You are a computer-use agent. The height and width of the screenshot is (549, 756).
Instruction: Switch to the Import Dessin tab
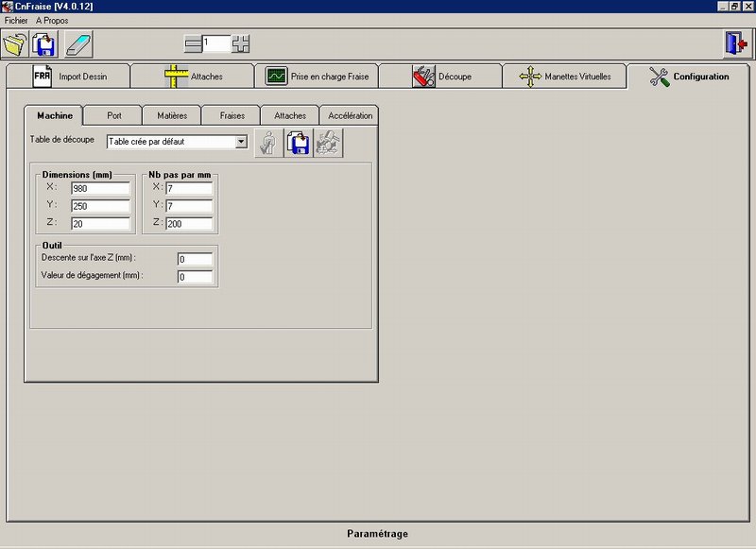pos(68,77)
